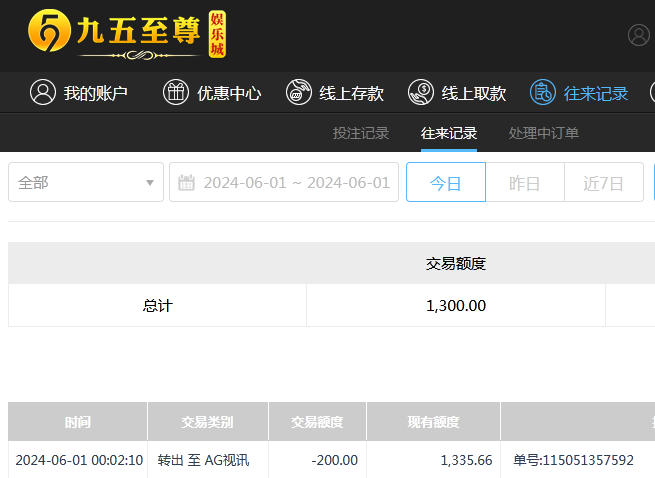This screenshot has height=478, width=655.
Task: Click the 交易额度 column header in list
Action: tap(317, 422)
